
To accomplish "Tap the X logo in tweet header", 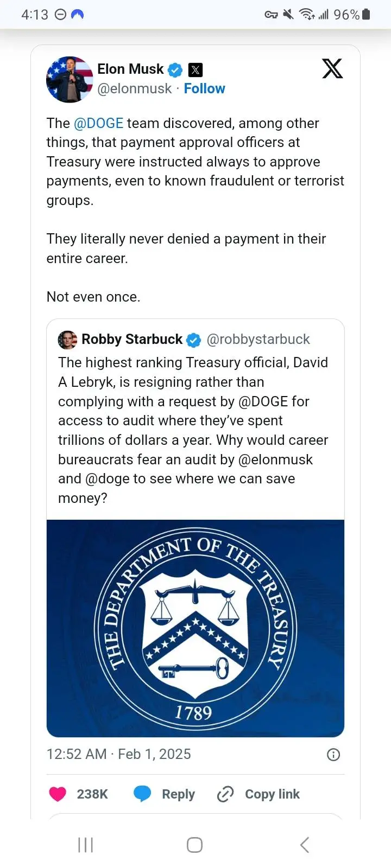I will [x=332, y=69].
